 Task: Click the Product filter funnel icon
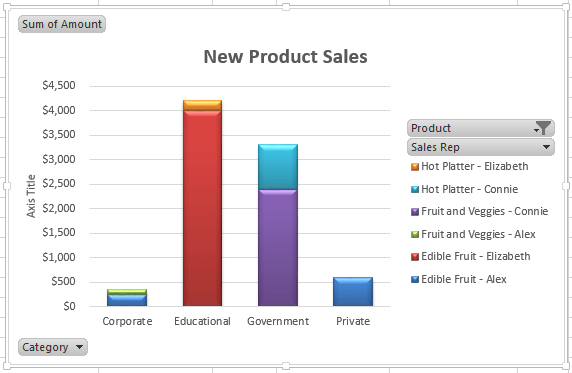pos(542,128)
